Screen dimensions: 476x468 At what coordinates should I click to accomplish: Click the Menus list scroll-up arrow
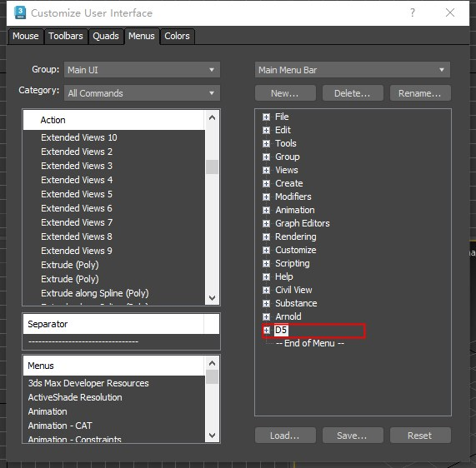(x=212, y=363)
